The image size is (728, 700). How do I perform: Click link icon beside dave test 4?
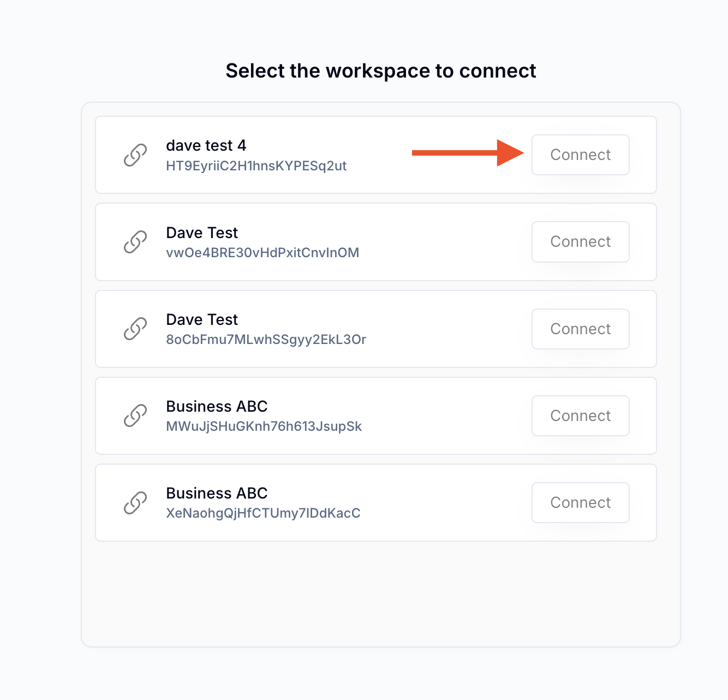tap(135, 155)
